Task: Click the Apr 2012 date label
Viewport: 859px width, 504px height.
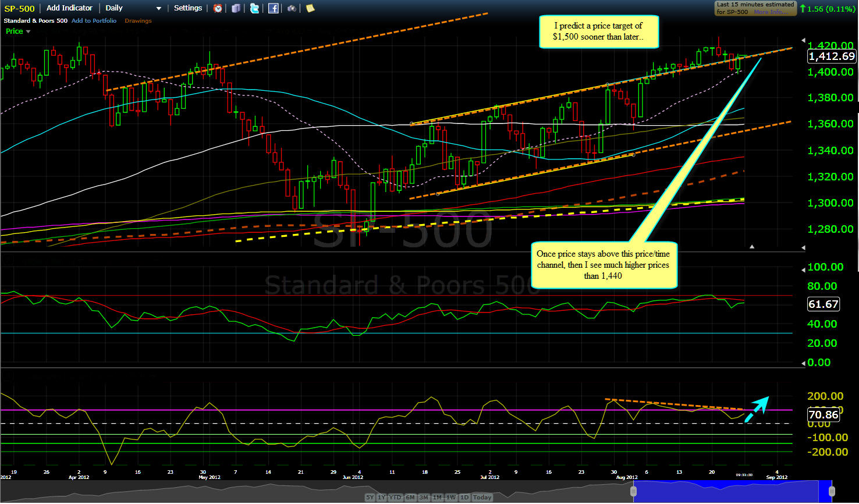Action: [x=79, y=477]
